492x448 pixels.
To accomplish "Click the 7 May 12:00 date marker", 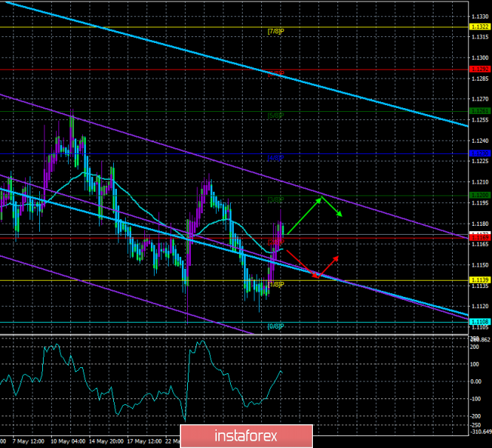I will point(29,441).
